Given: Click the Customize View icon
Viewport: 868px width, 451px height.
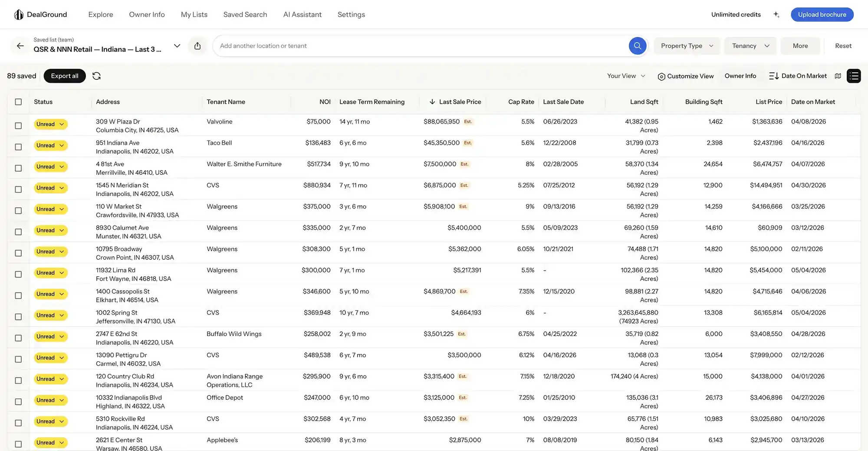Looking at the screenshot, I should (661, 76).
